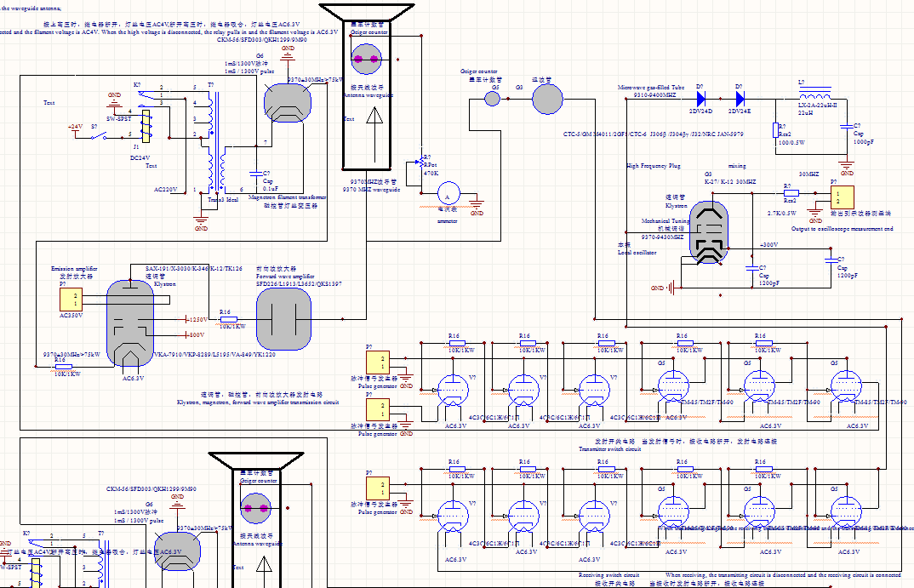Screen dimensions: 914x588
Task: Click the top Geiger counter inside waveguide
Action: tap(367, 59)
